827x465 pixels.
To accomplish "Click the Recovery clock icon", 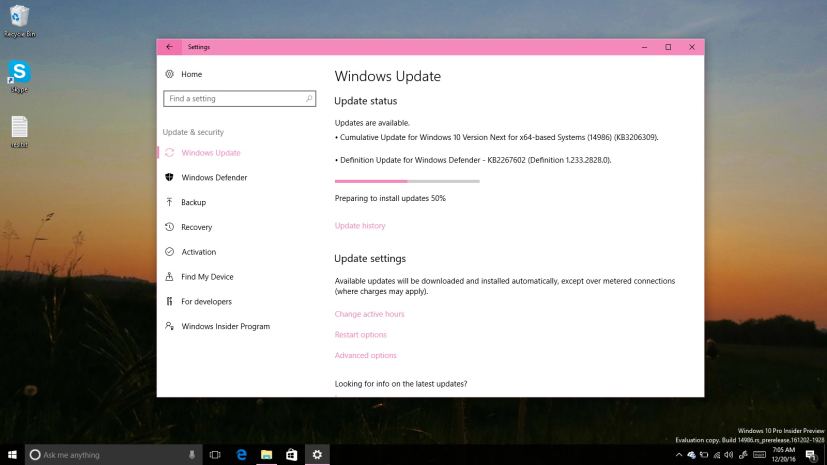I will 169,227.
